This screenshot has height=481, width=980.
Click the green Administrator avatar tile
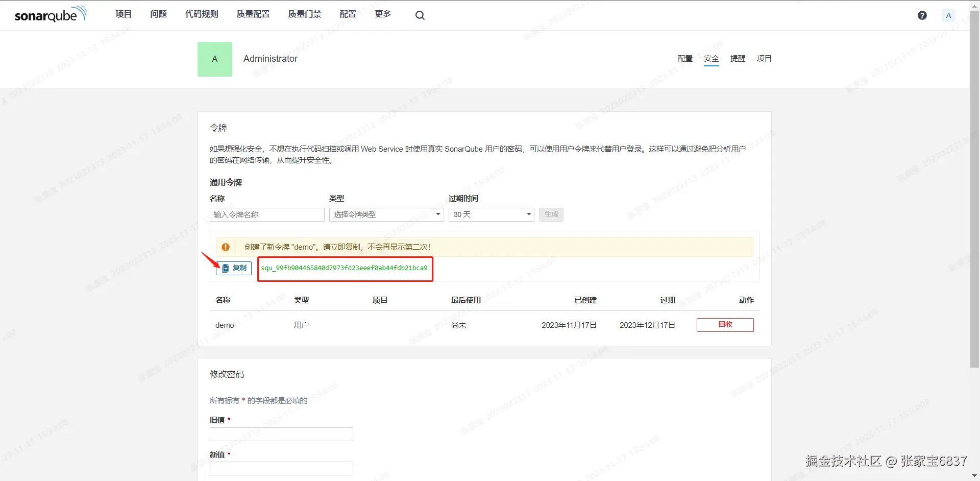215,59
